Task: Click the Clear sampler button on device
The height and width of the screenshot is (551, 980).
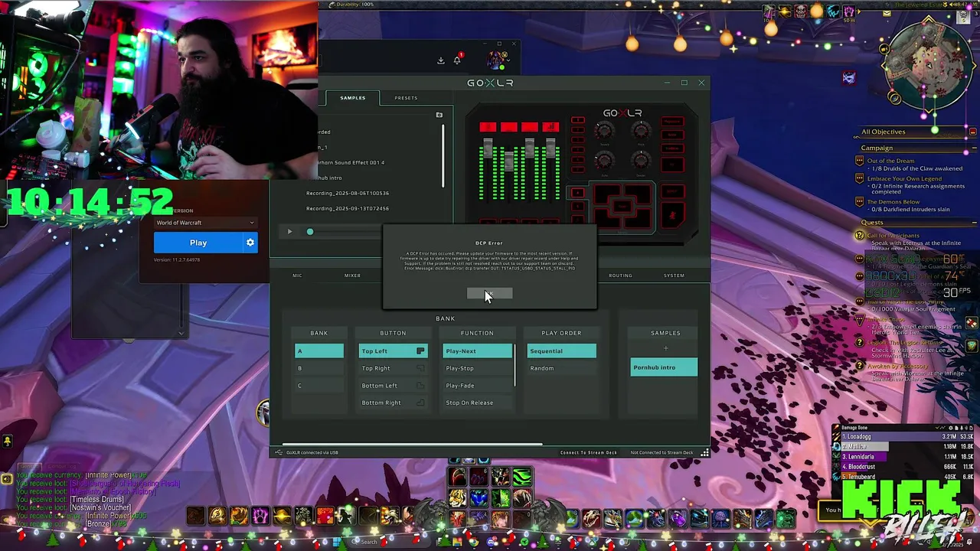Action: click(622, 207)
